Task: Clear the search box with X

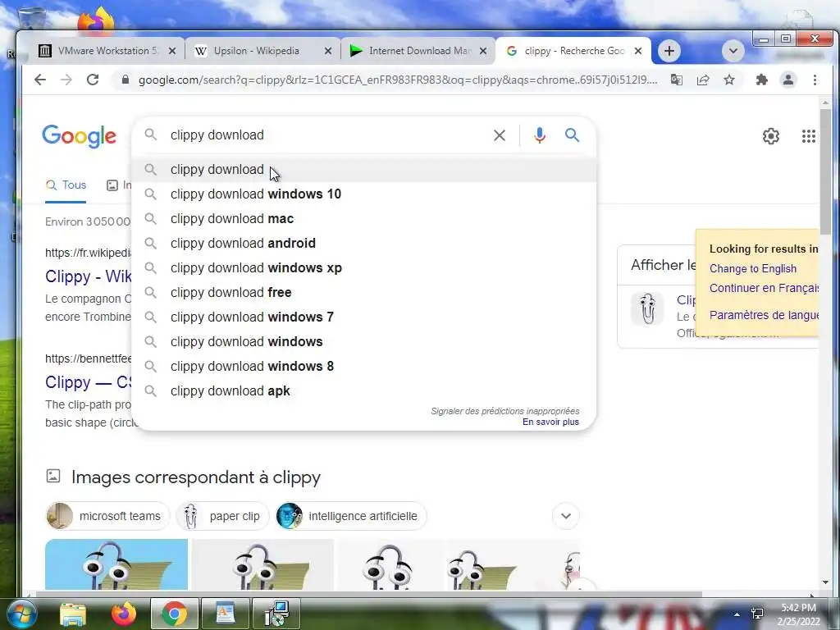Action: point(500,135)
